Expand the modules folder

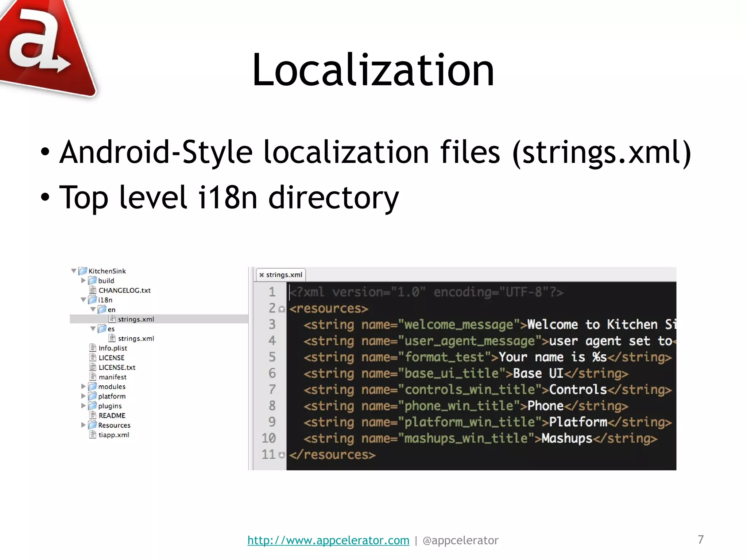[83, 386]
